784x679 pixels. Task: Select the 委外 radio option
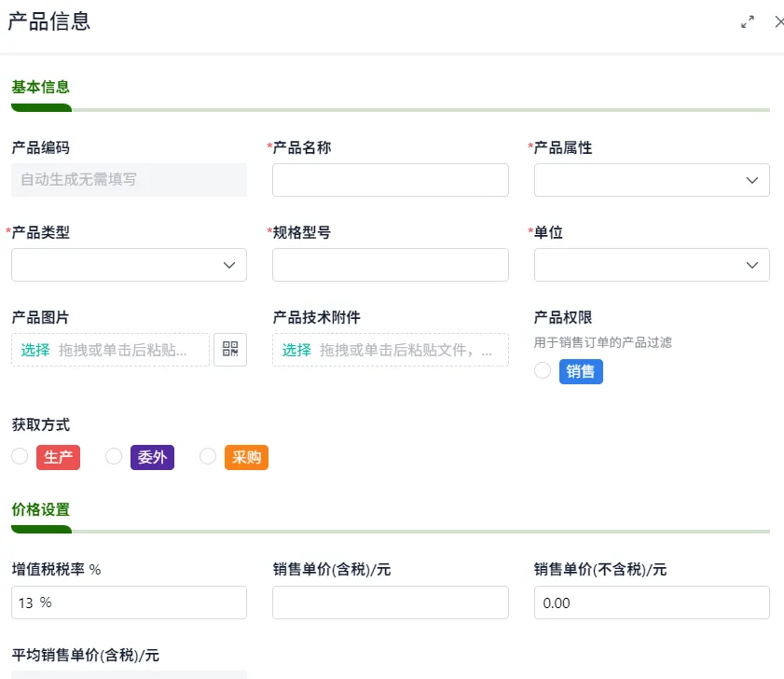click(x=114, y=456)
